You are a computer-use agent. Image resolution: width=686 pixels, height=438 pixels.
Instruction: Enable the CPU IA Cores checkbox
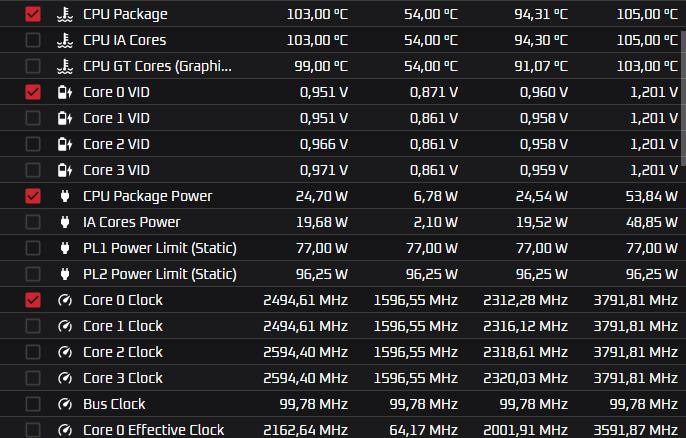click(x=33, y=40)
